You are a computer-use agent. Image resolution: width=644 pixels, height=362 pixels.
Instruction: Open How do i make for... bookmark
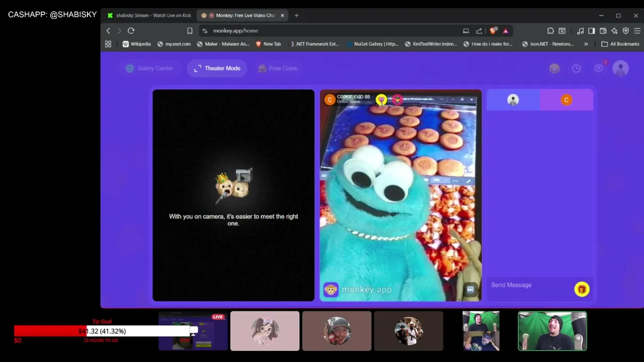coord(488,44)
